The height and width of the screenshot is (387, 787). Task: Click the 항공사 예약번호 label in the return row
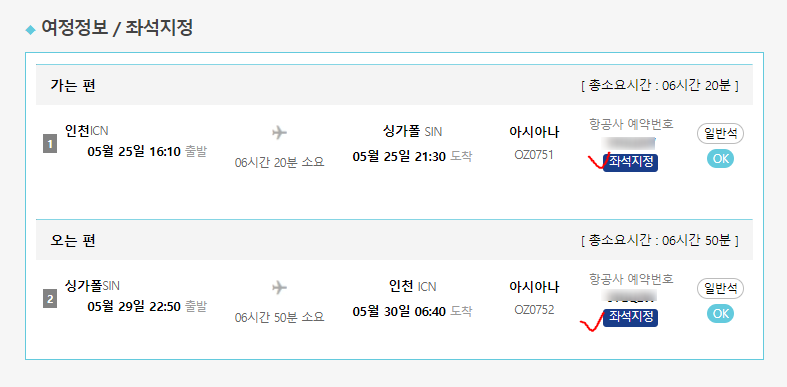click(x=631, y=279)
